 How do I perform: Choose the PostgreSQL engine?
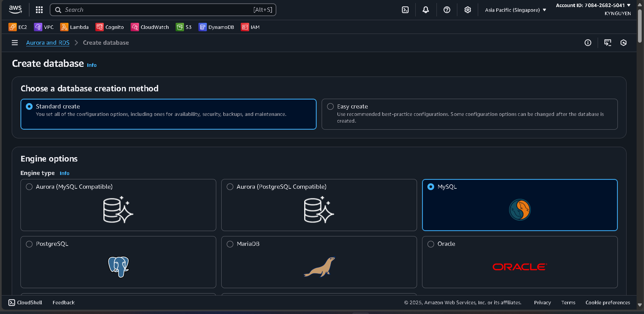(x=29, y=244)
